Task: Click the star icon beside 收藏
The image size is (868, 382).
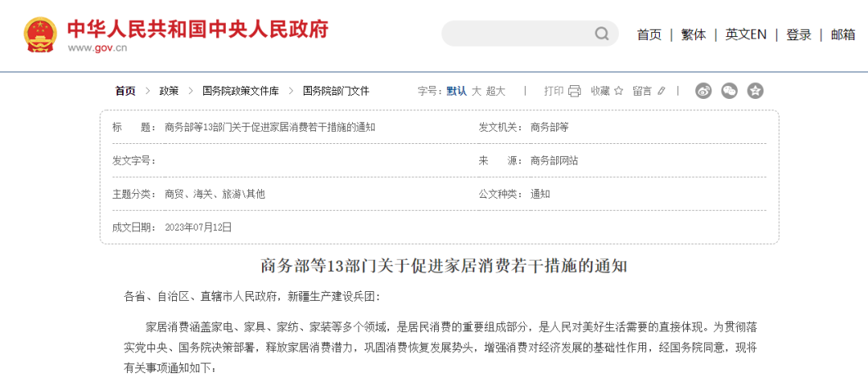Action: coord(619,91)
